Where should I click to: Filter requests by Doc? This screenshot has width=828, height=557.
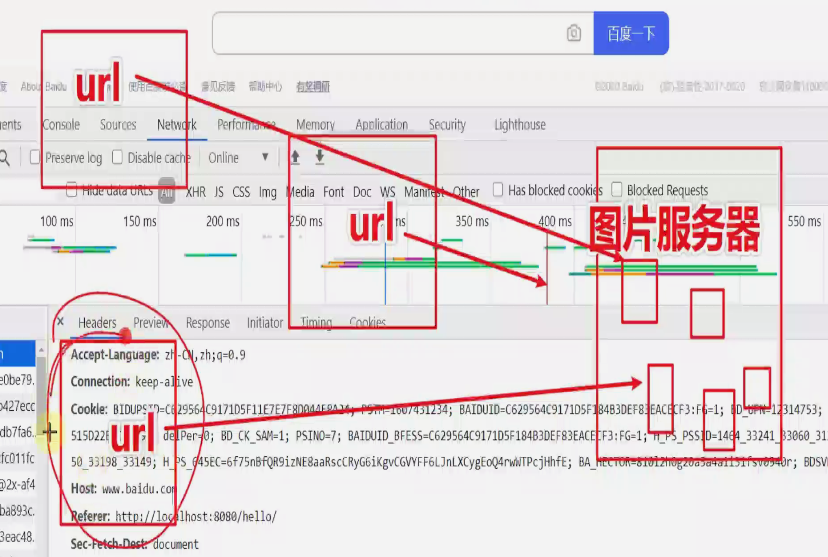362,192
